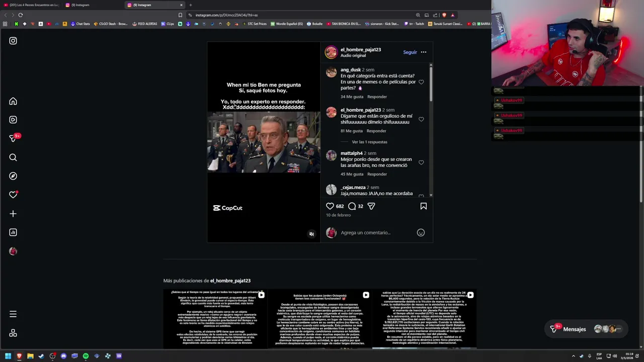Open comments via the speech bubble icon
Image resolution: width=644 pixels, height=362 pixels.
(352, 206)
